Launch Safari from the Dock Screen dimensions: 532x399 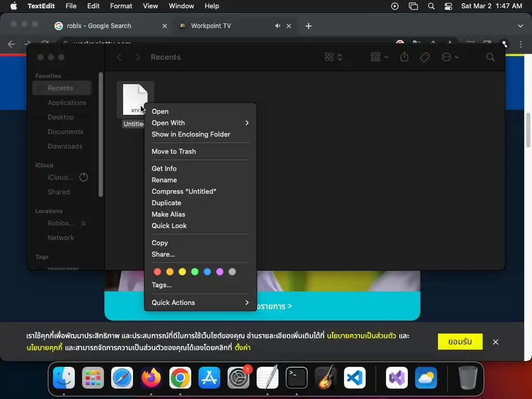tap(122, 378)
